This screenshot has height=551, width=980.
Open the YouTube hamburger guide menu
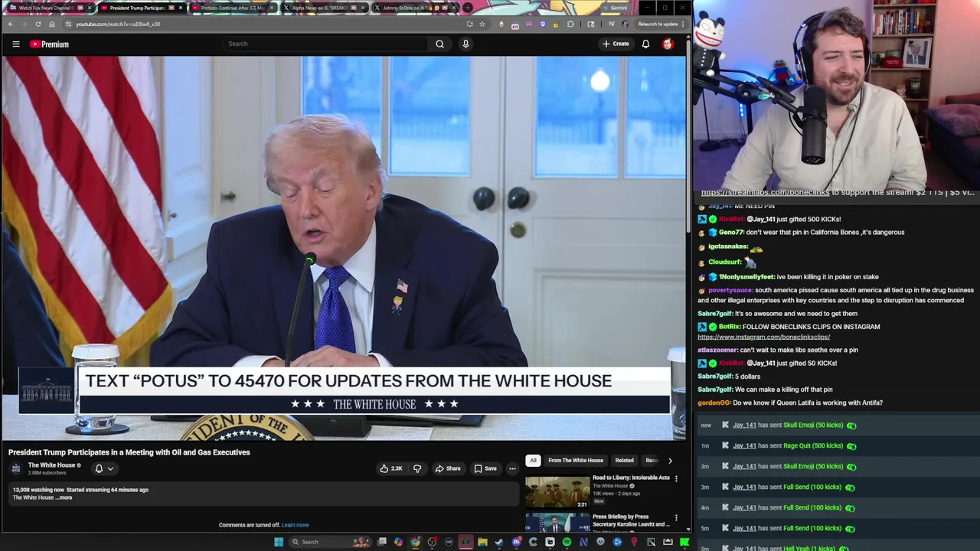point(15,44)
